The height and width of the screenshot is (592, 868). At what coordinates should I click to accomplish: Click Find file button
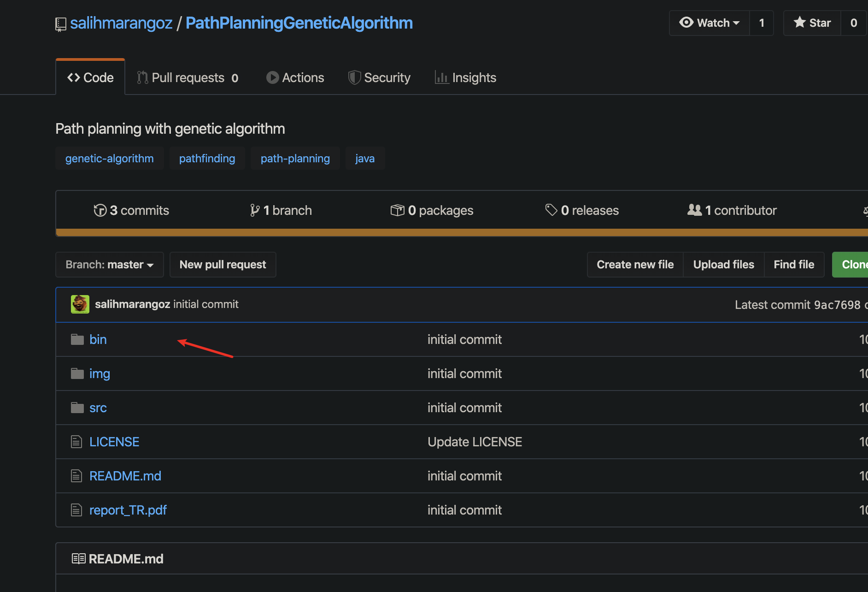pos(794,265)
